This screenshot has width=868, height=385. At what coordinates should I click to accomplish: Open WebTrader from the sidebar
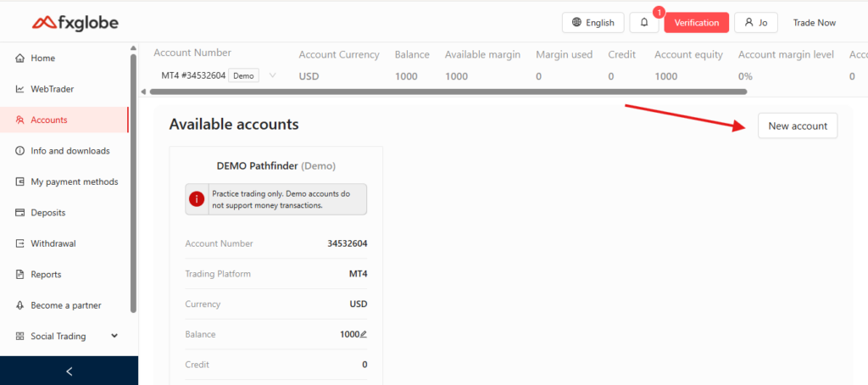click(x=64, y=89)
